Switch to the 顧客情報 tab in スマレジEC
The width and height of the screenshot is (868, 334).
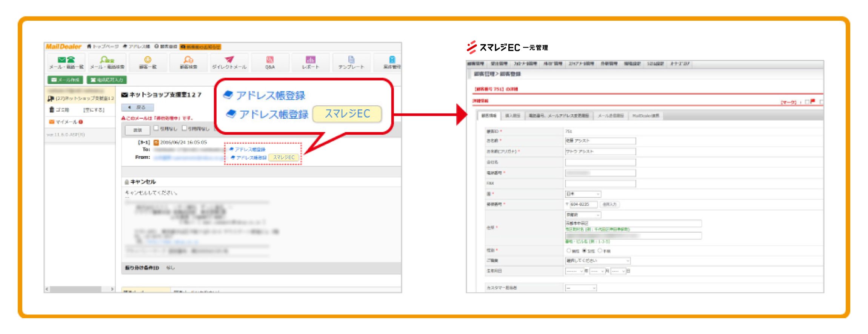tap(489, 116)
